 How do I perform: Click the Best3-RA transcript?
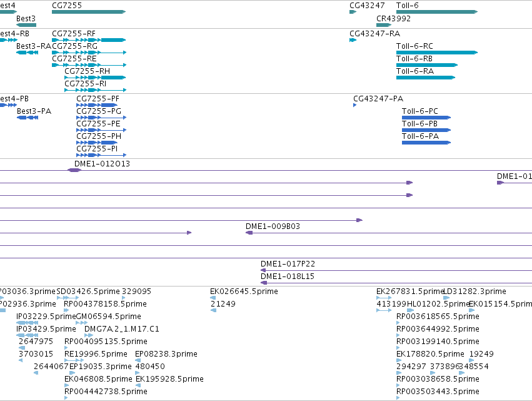[27, 53]
